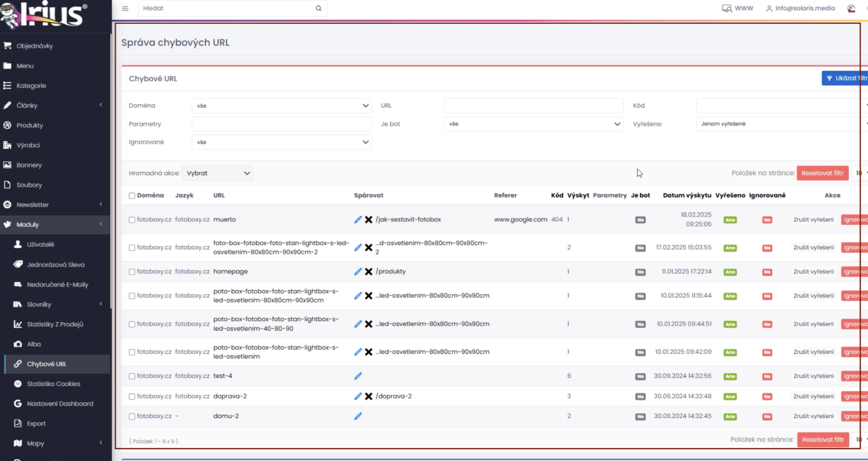The height and width of the screenshot is (461, 868).
Task: Expand the Hromadná akce Vybrat dropdown
Action: 217,173
